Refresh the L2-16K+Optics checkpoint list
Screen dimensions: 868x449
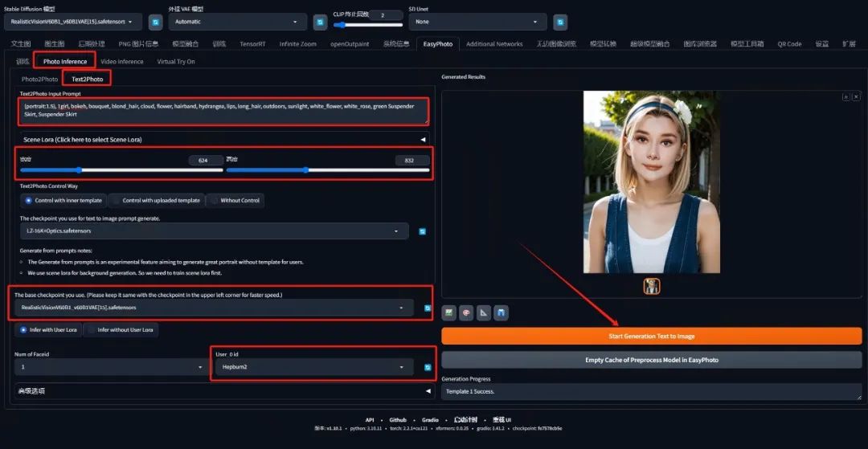coord(423,231)
